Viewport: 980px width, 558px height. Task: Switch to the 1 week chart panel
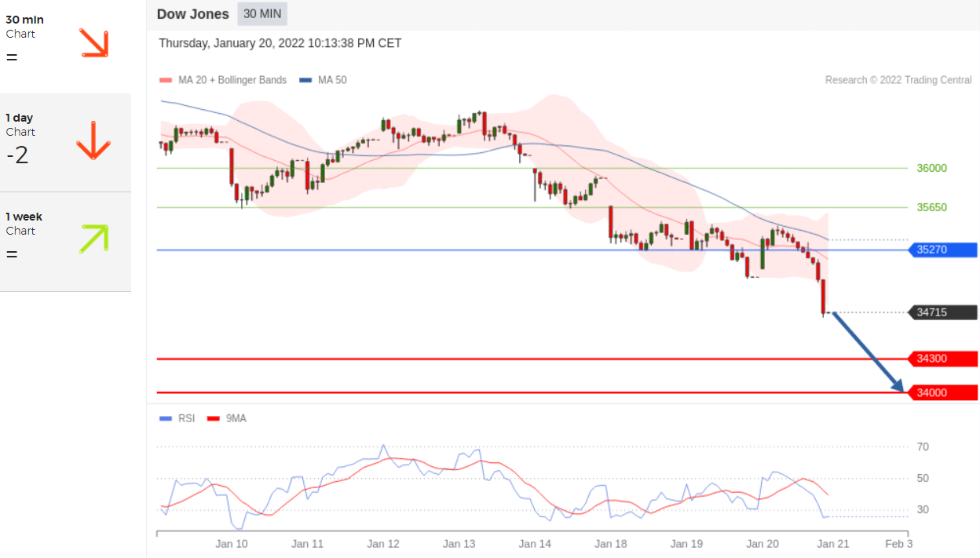pyautogui.click(x=65, y=242)
